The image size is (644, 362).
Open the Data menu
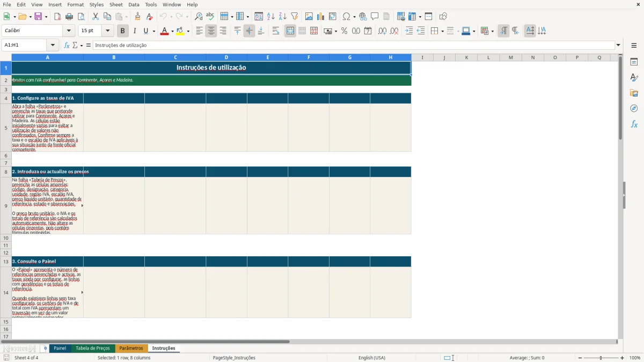134,4
